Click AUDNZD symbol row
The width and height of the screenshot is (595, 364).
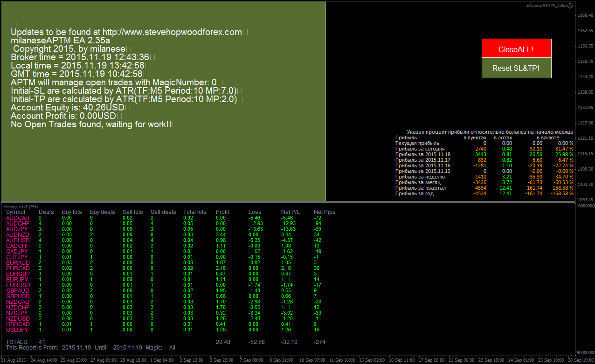click(17, 235)
